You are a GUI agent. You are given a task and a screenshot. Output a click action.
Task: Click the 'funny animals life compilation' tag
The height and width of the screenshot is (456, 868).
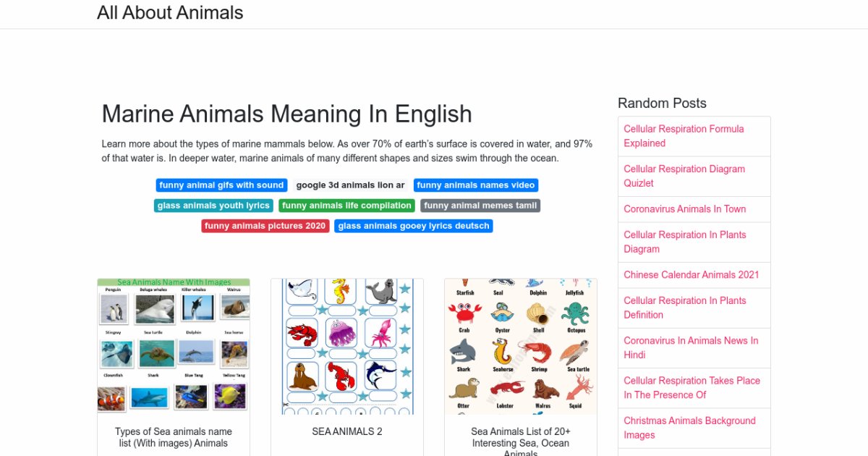click(x=346, y=206)
